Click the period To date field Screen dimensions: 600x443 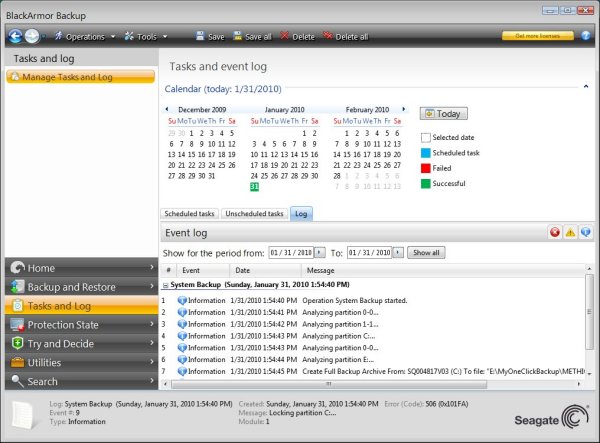tap(369, 252)
